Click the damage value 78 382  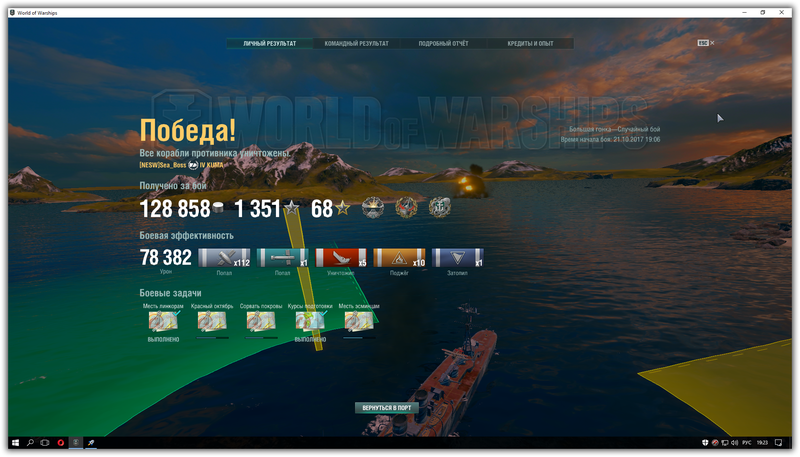pos(166,258)
